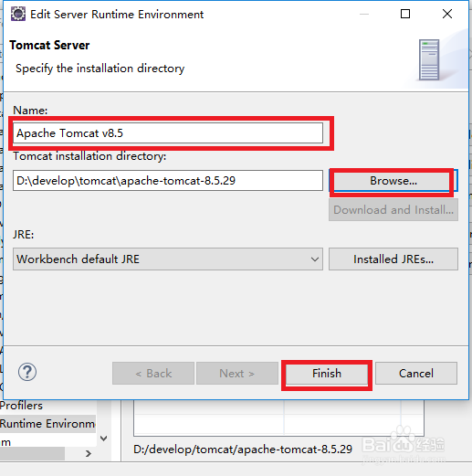Click the help question mark icon

click(x=27, y=372)
